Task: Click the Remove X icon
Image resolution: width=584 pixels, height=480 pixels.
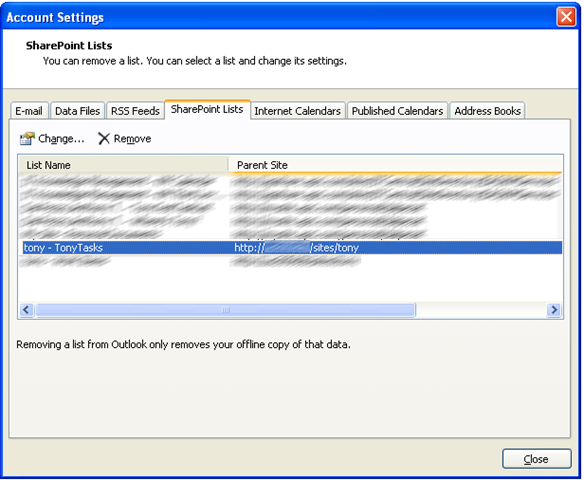Action: click(104, 139)
